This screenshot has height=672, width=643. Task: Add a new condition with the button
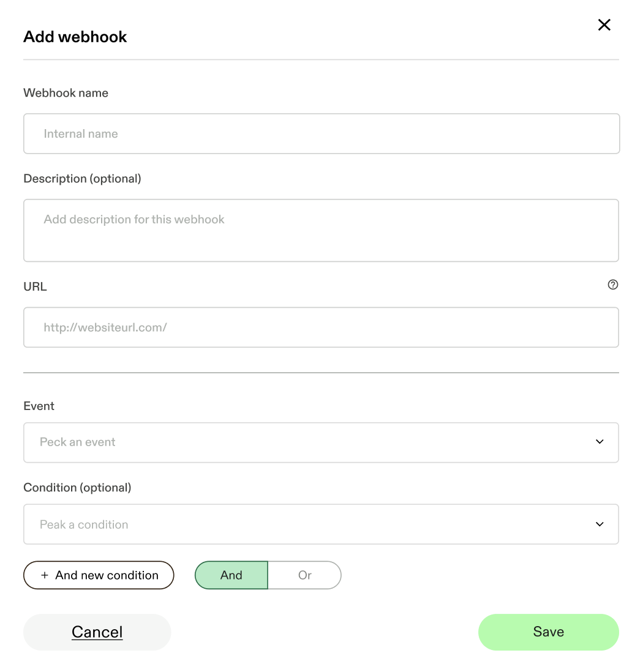pyautogui.click(x=99, y=575)
